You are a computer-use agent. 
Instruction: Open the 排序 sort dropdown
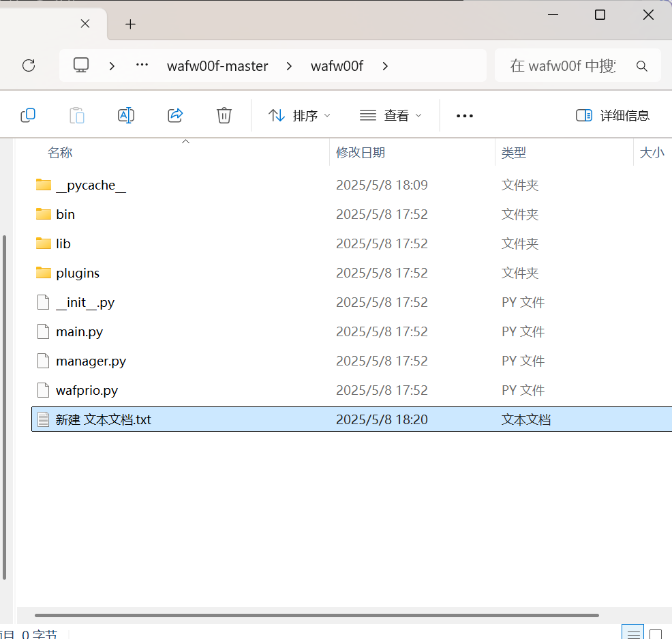point(299,115)
